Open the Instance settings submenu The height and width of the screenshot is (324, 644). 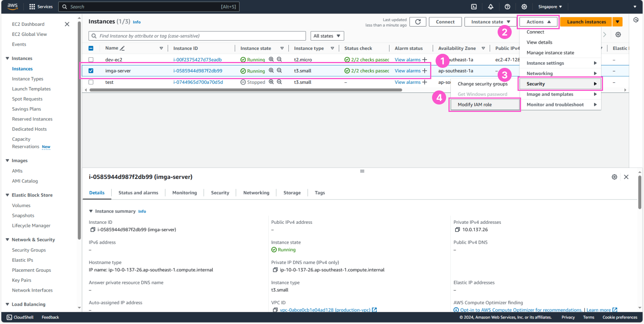tap(560, 63)
